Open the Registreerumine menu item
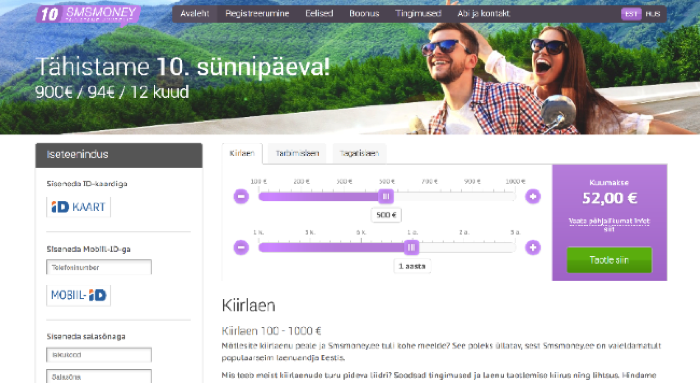 coord(257,13)
